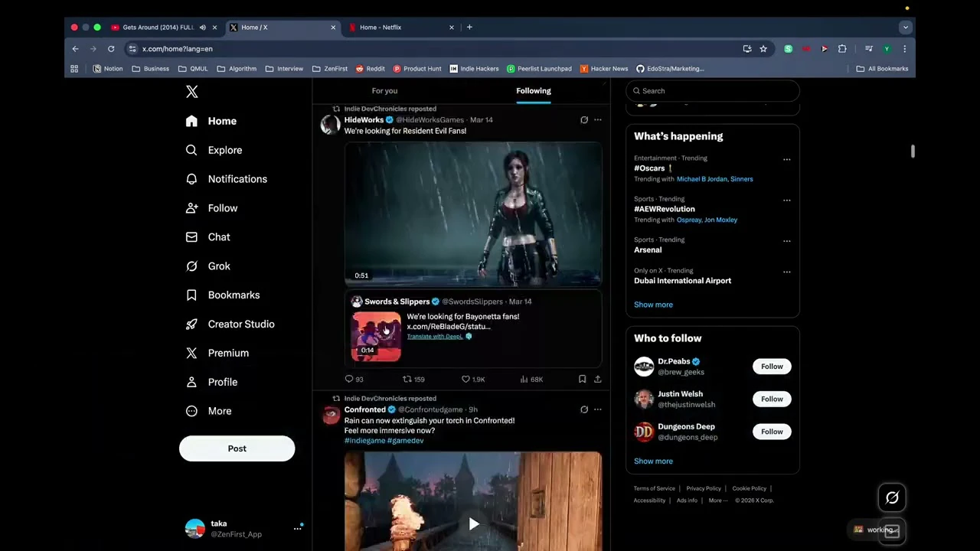Play the Confronted torch video
The width and height of the screenshot is (980, 551).
tap(473, 524)
